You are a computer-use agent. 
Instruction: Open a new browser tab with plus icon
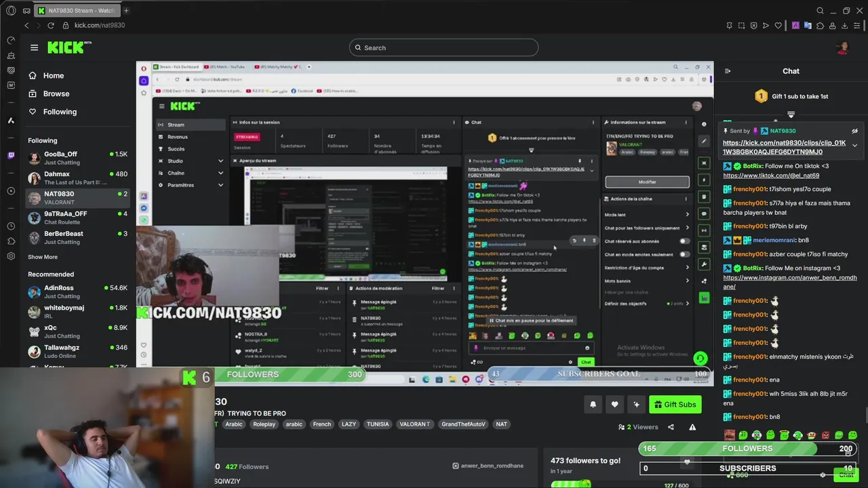(x=126, y=10)
